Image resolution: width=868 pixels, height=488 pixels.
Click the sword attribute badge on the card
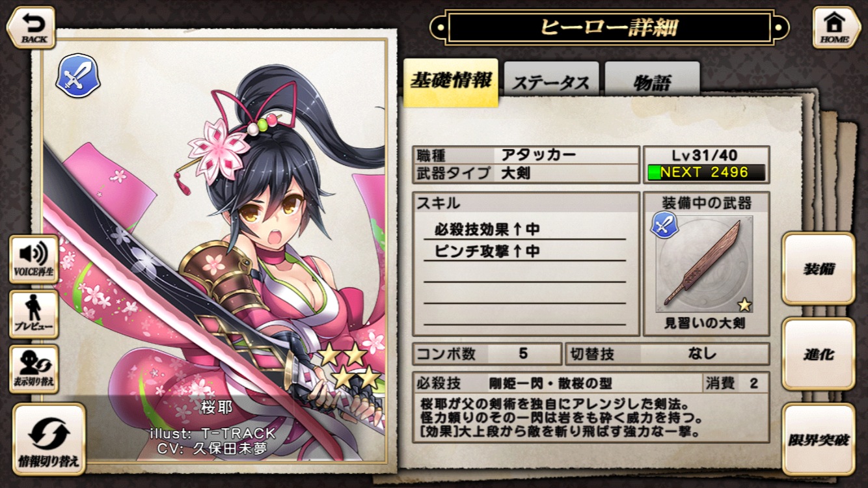77,75
